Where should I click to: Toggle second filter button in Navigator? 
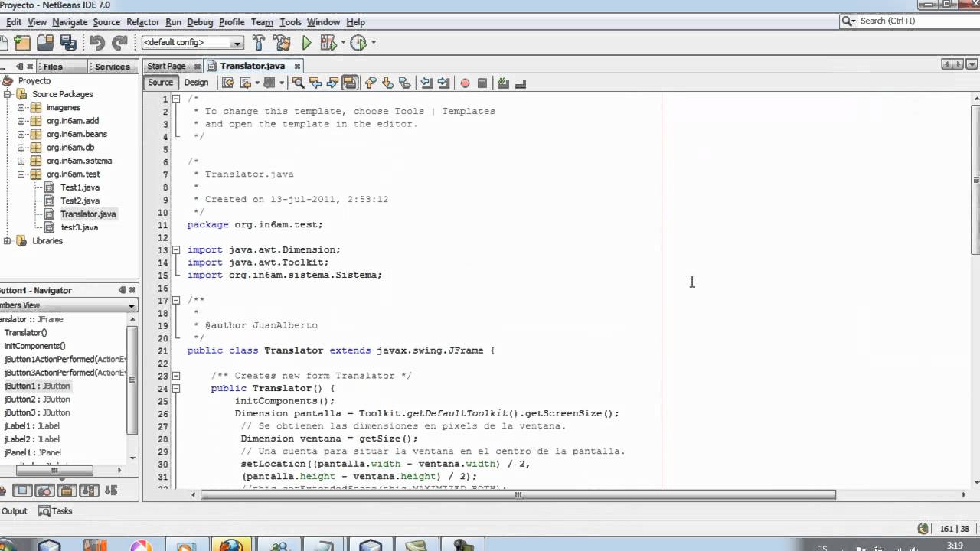click(x=44, y=491)
